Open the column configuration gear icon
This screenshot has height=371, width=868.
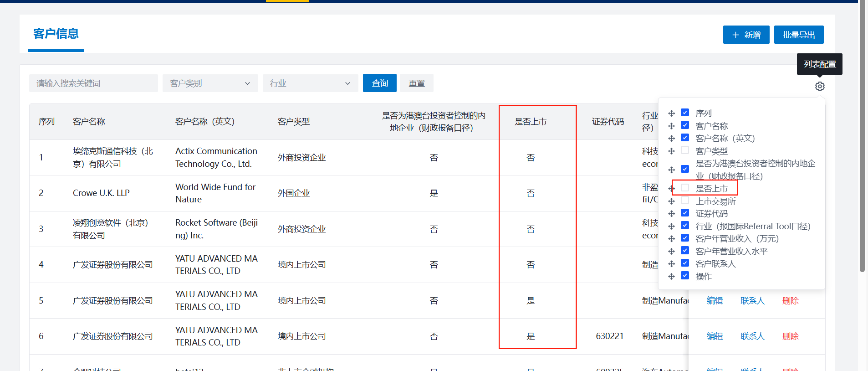pyautogui.click(x=820, y=86)
